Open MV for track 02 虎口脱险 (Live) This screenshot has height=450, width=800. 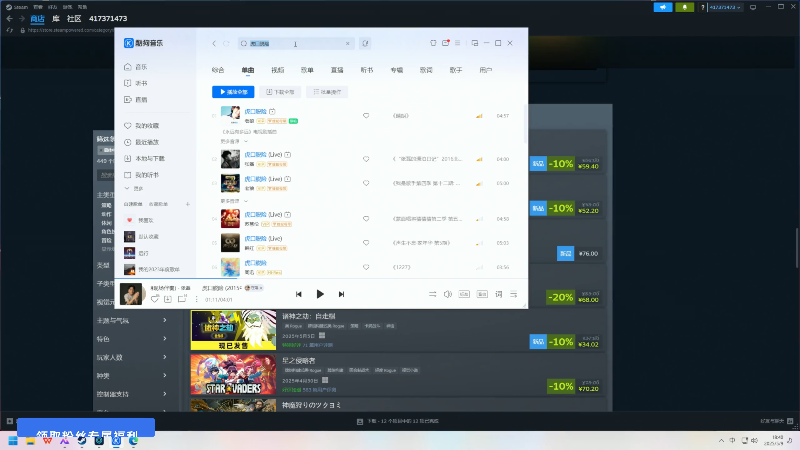[288, 155]
